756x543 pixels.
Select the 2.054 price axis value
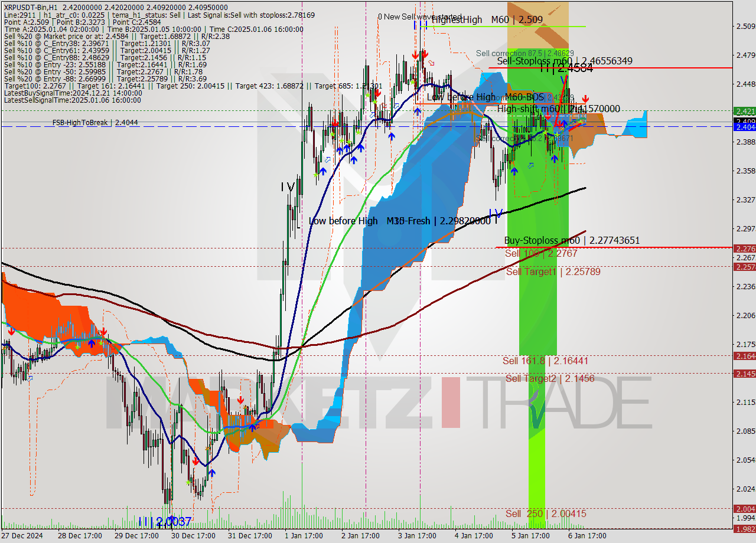tap(745, 460)
